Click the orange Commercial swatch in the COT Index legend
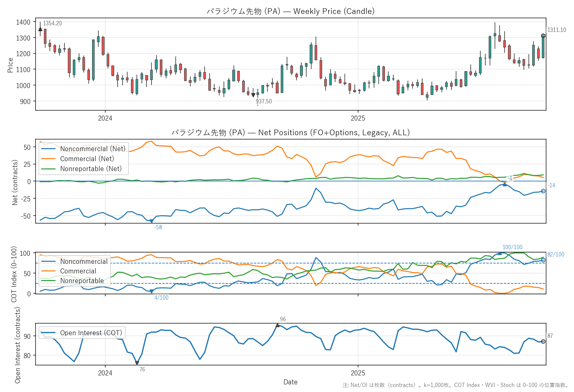This screenshot has height=392, width=574. (x=48, y=271)
